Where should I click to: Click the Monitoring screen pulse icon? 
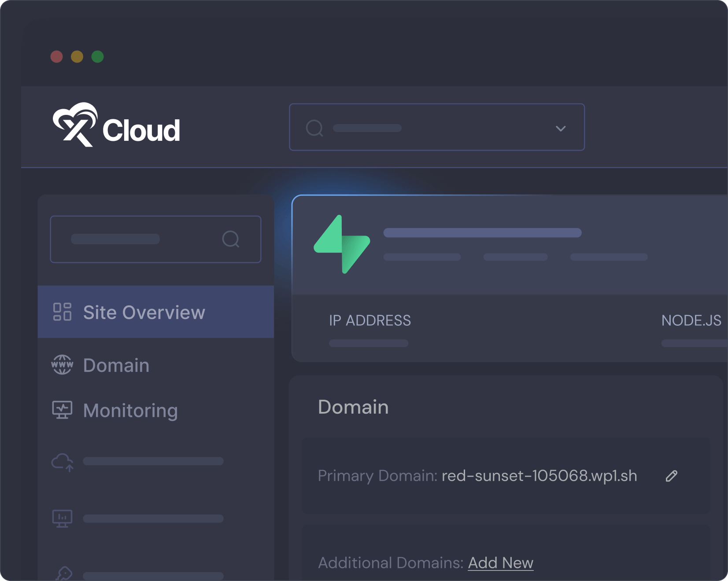coord(62,410)
